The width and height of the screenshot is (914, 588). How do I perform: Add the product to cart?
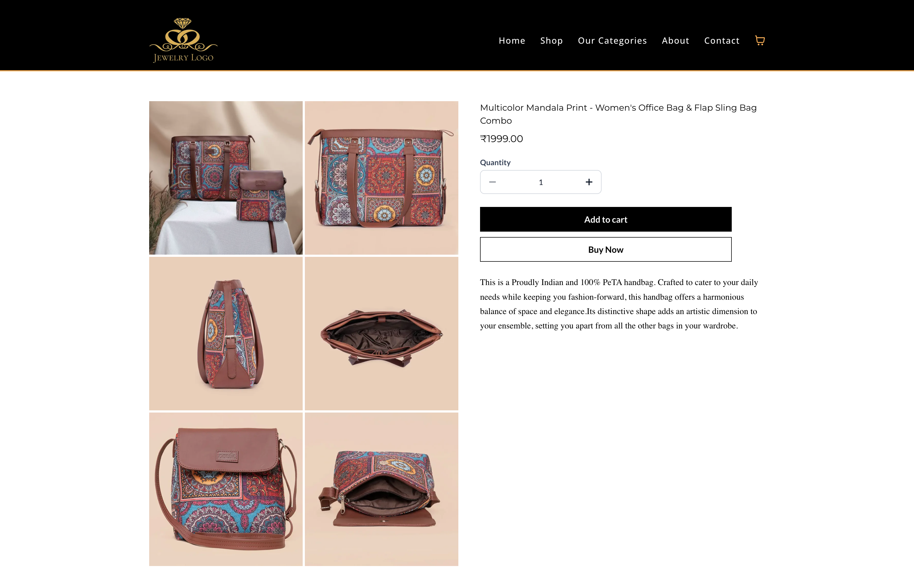point(606,219)
